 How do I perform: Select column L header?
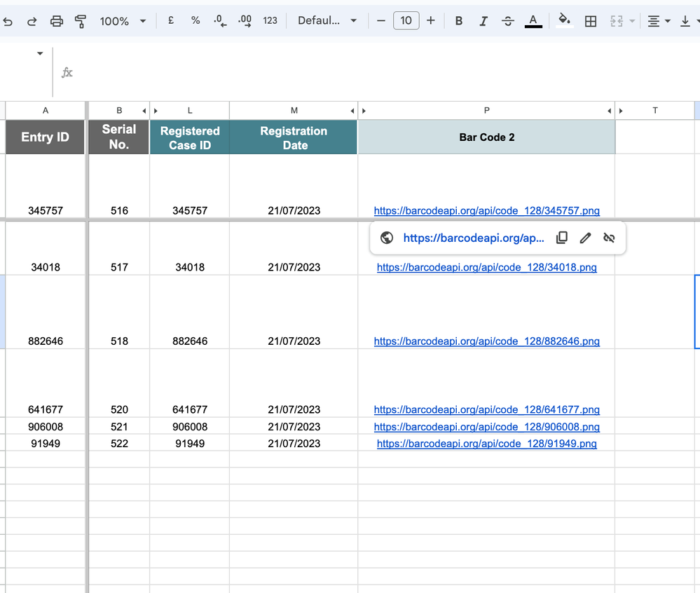coord(190,110)
